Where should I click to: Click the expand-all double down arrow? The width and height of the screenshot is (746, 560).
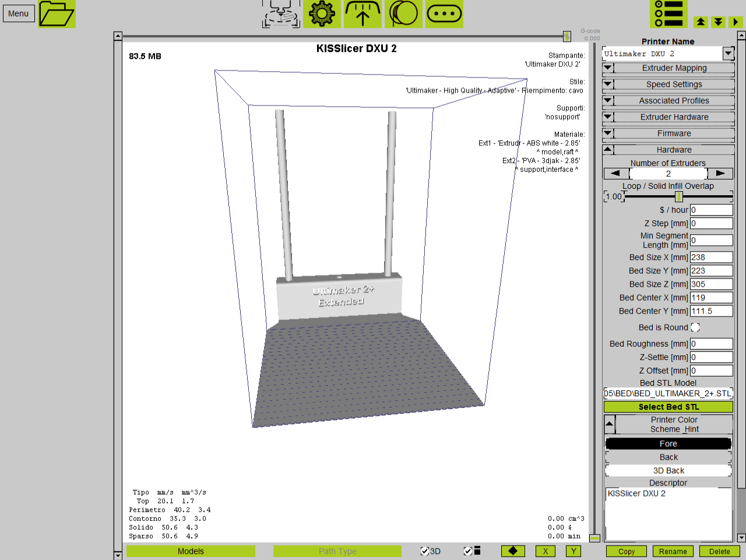(718, 22)
